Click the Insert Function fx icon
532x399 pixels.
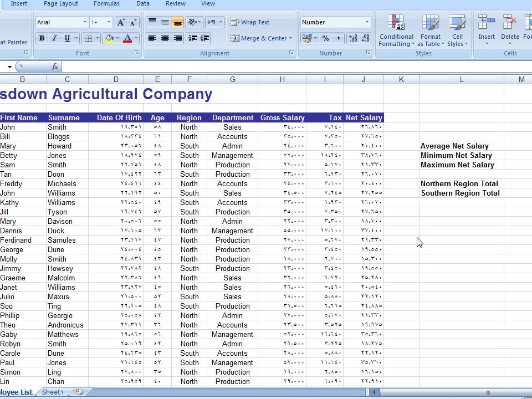(x=55, y=66)
